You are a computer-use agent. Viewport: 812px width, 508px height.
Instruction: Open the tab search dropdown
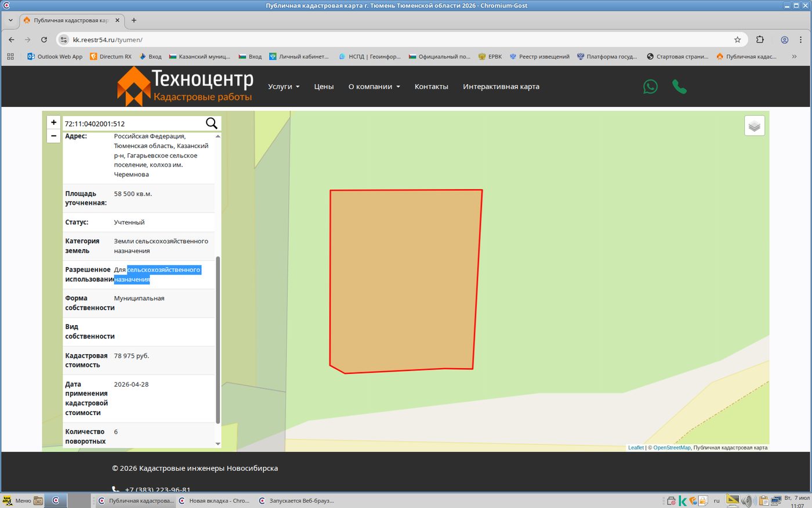10,20
